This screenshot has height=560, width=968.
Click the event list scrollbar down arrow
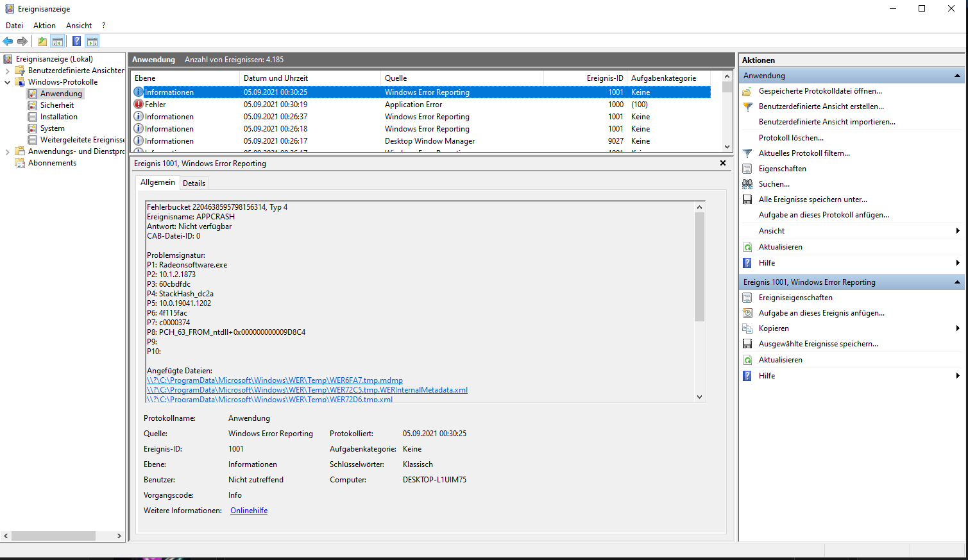[727, 146]
